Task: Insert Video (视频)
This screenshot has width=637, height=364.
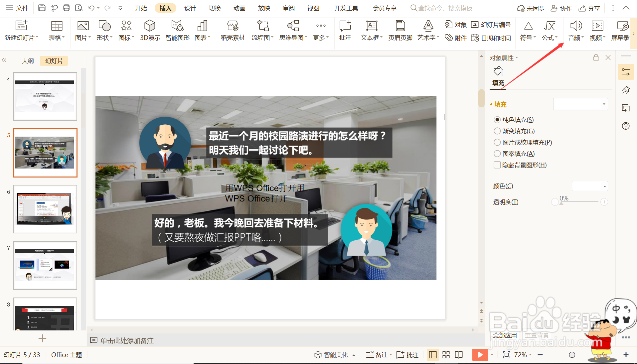Action: click(x=597, y=31)
